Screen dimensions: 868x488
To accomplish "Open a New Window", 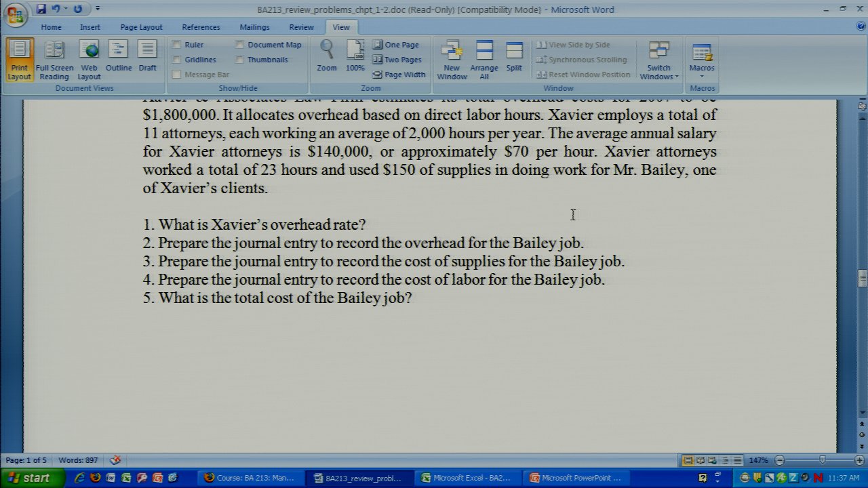I will 452,60.
